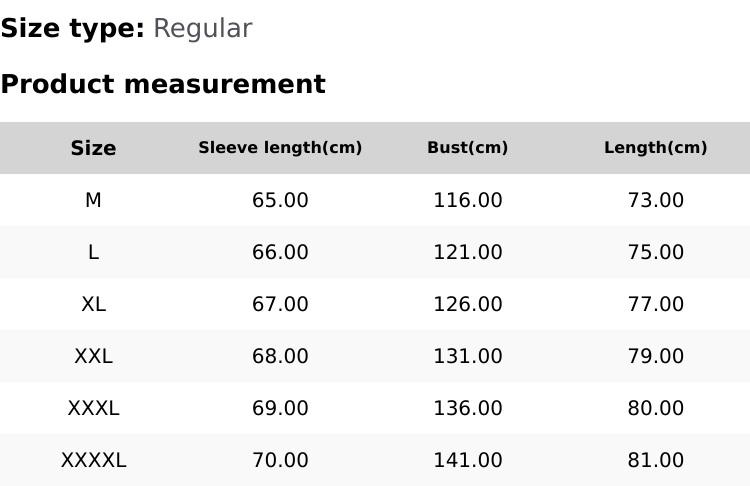750x486 pixels.
Task: Click the 116.00 bust measurement cell
Action: (x=467, y=200)
